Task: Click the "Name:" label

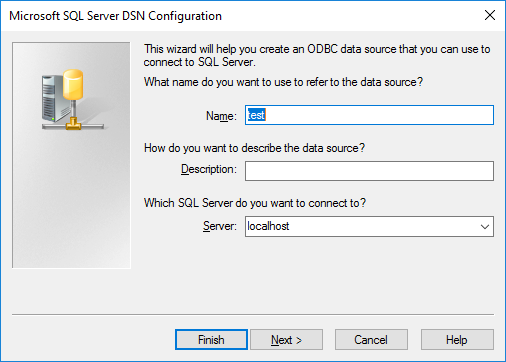Action: (221, 116)
